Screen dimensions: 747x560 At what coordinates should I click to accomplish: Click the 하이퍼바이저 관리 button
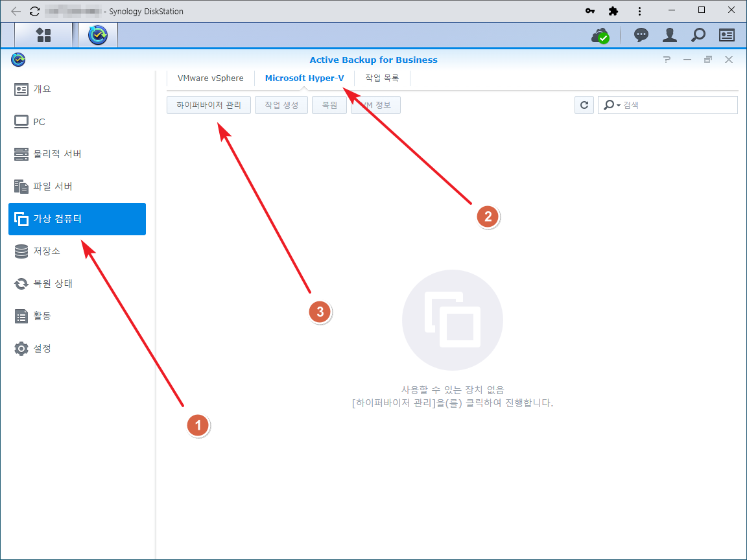tap(209, 105)
